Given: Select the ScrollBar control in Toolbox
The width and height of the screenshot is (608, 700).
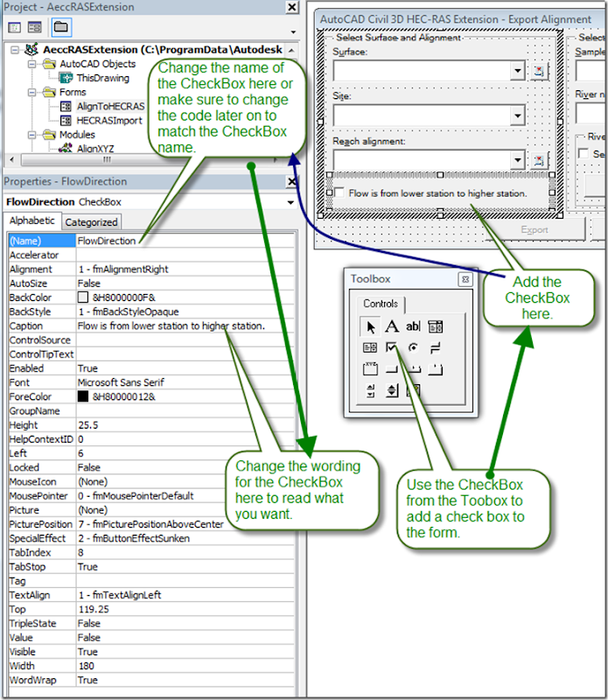Looking at the screenshot, I should click(x=371, y=391).
